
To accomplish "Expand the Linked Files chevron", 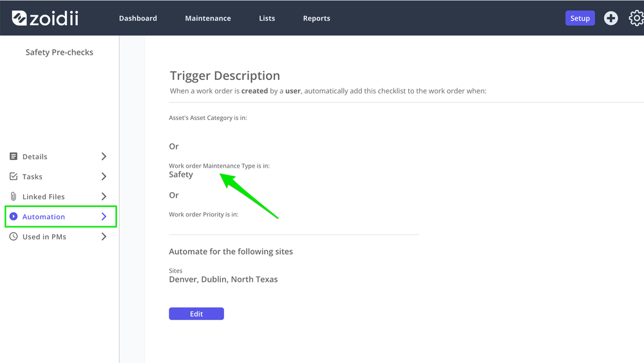I will 104,197.
